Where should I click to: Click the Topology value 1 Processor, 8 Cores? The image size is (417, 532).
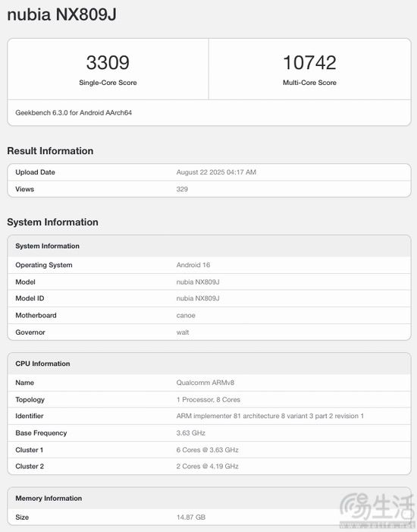(208, 399)
